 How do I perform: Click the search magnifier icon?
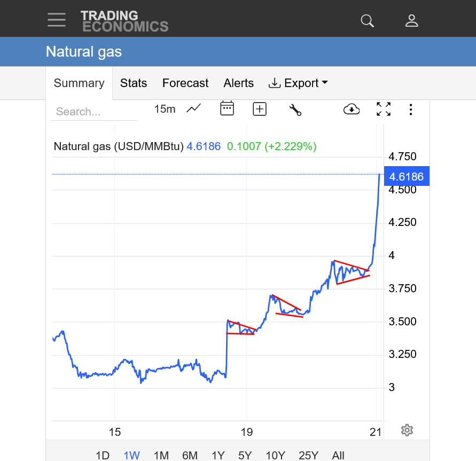click(x=367, y=21)
